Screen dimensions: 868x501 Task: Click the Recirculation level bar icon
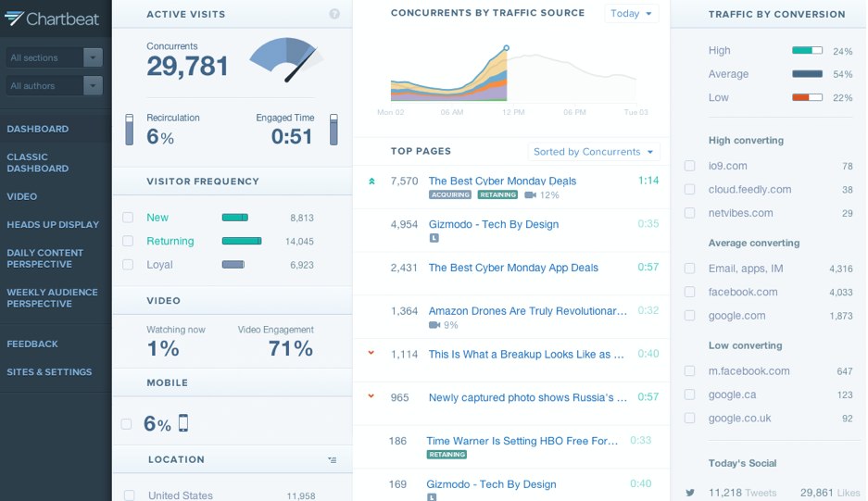129,130
